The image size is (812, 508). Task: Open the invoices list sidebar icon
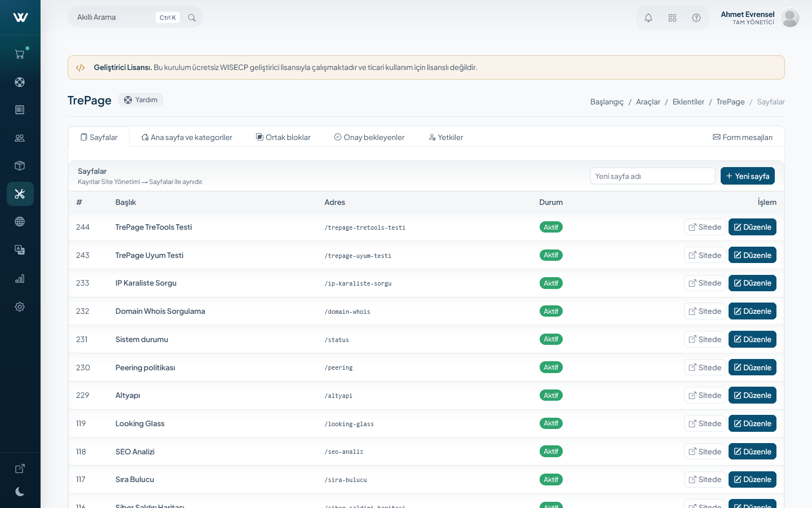20,110
